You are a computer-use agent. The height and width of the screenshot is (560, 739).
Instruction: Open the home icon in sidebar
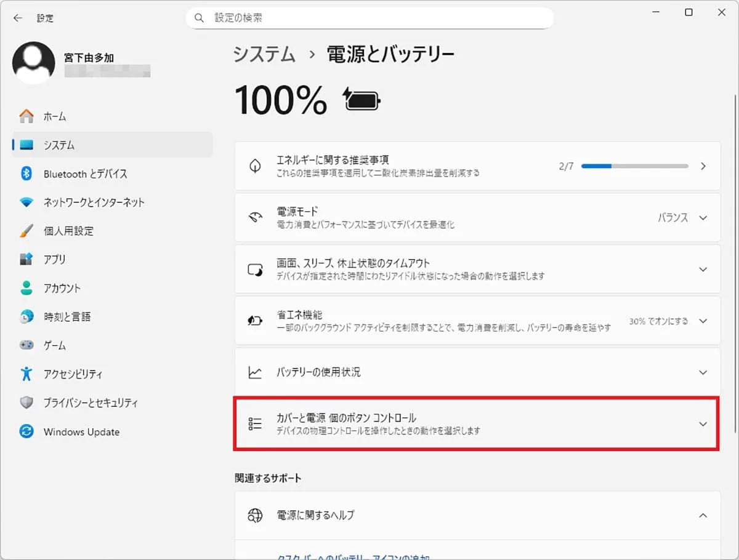[26, 116]
